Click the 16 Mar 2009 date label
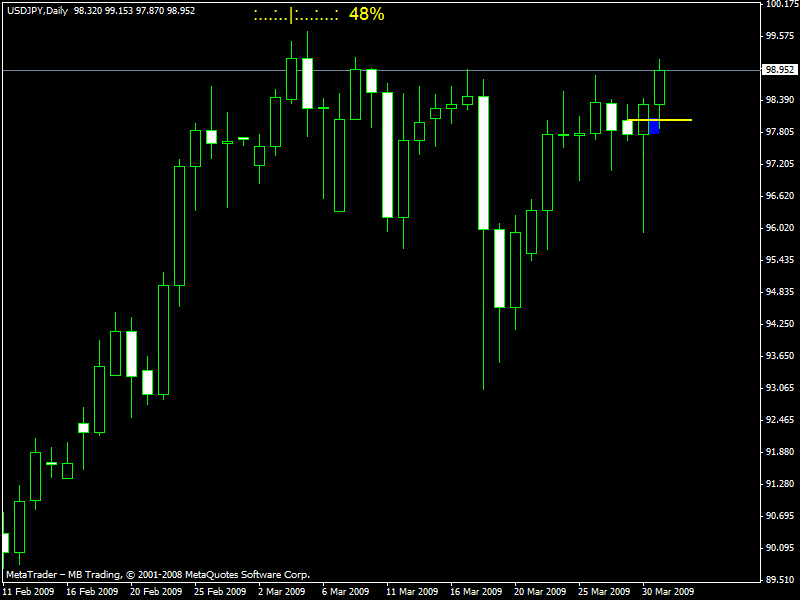 click(x=476, y=592)
